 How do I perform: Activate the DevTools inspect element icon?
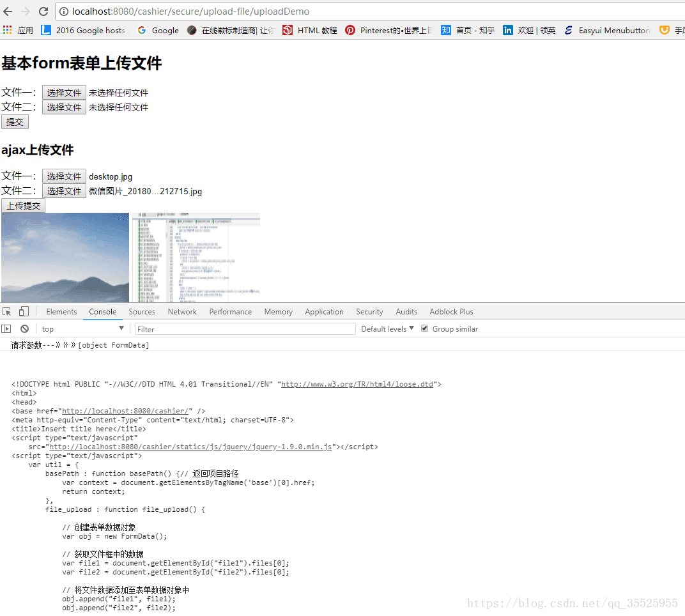pyautogui.click(x=7, y=311)
